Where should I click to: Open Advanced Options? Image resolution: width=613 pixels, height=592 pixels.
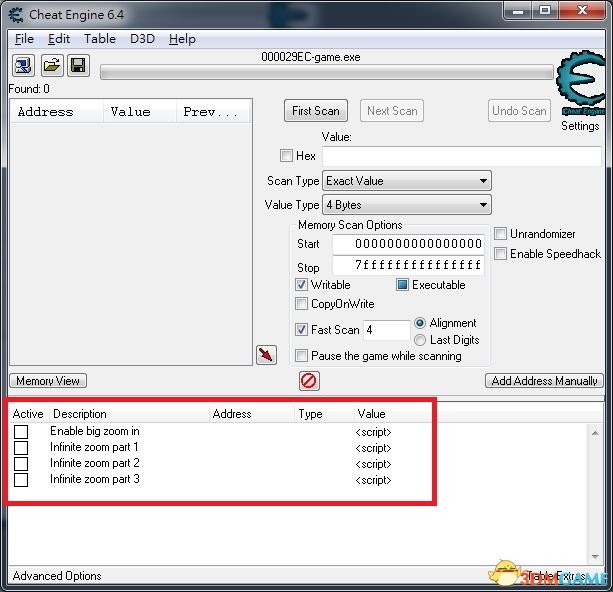[x=57, y=576]
